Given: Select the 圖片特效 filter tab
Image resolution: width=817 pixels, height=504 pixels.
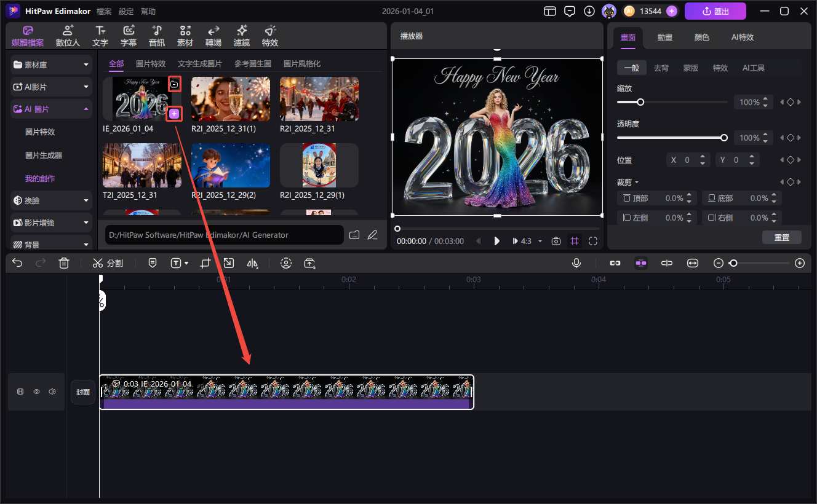Looking at the screenshot, I should coord(151,64).
